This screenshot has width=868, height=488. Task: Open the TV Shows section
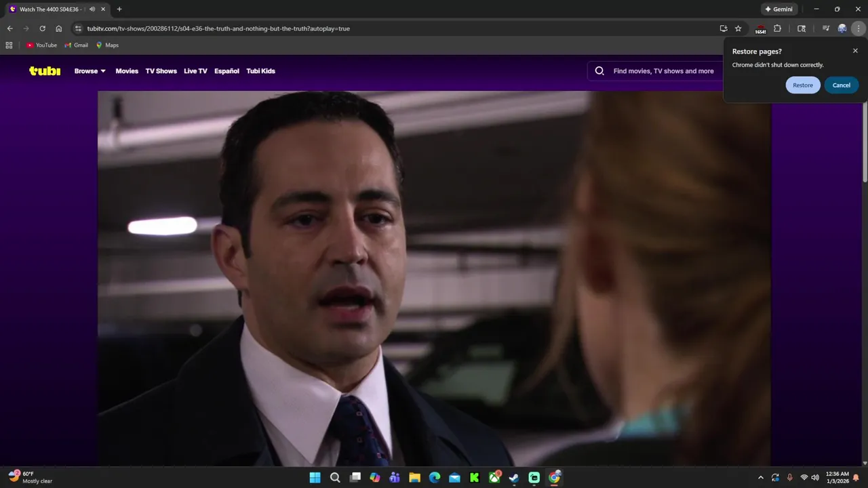161,70
